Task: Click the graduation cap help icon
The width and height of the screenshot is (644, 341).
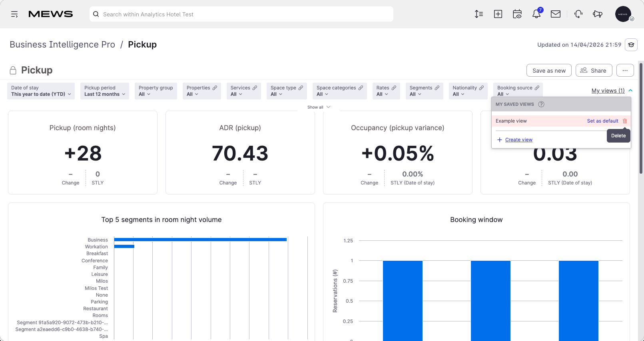Action: coord(631,45)
